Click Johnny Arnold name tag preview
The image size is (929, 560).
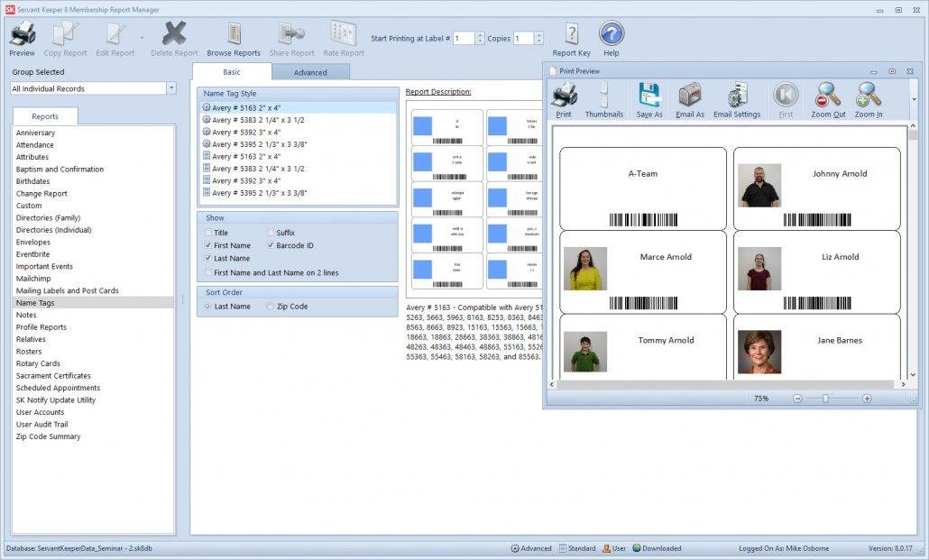(816, 188)
